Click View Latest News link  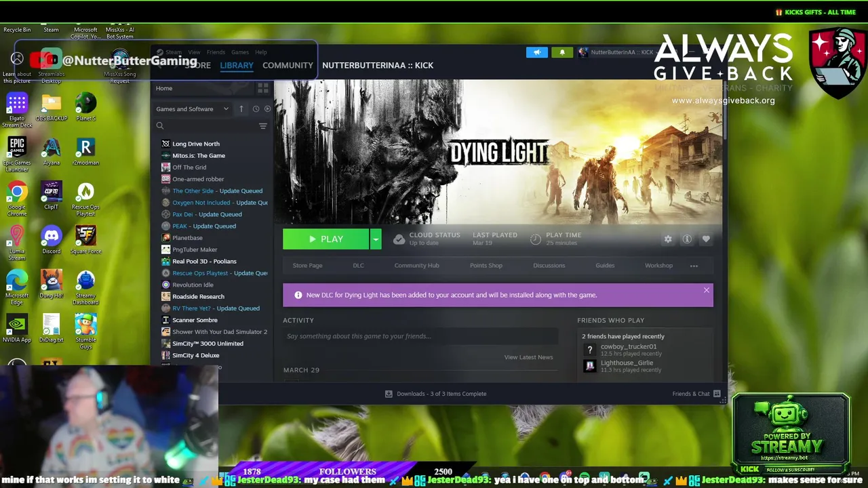528,357
